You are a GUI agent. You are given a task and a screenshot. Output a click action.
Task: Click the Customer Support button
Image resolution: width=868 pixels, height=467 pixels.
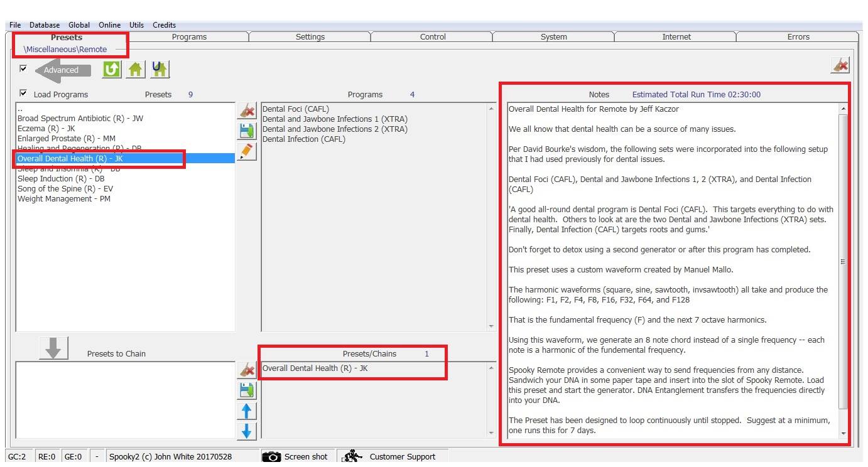[x=393, y=457]
